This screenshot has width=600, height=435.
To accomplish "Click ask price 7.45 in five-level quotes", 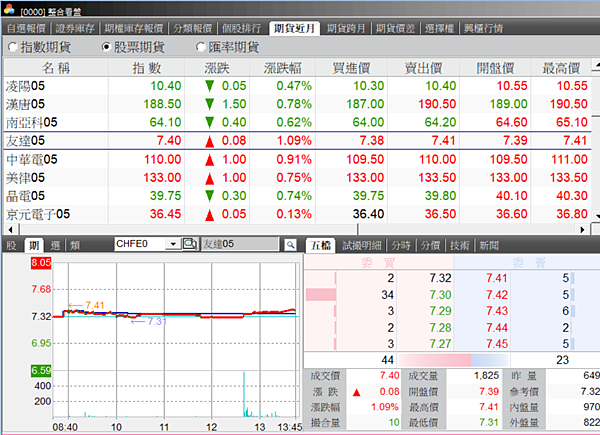I will (x=497, y=344).
